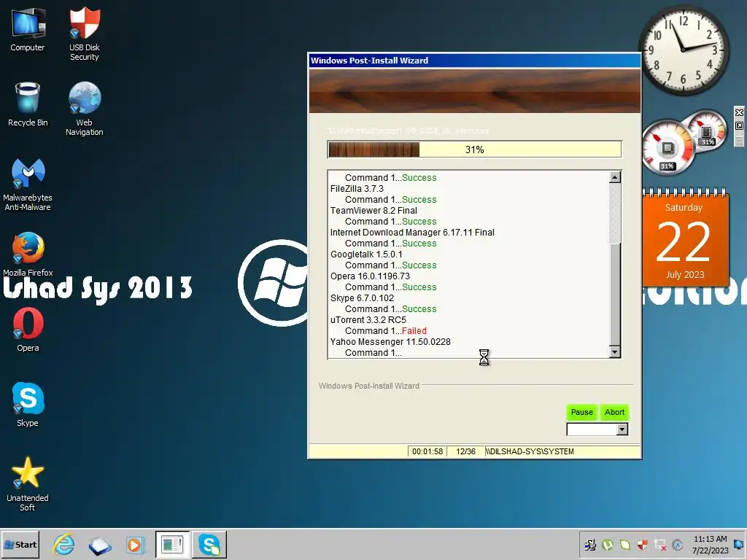
Task: Switch to the Post-Install Wizard taskbar button
Action: click(x=172, y=545)
